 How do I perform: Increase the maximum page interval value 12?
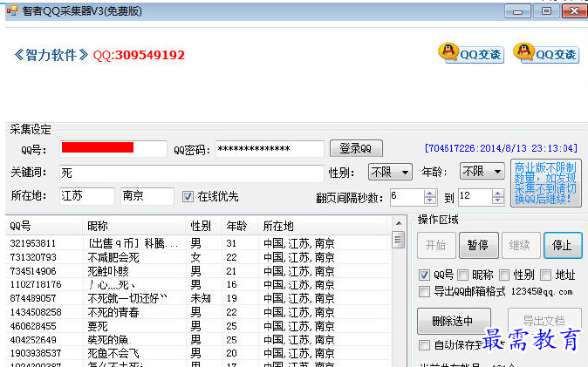tap(498, 193)
